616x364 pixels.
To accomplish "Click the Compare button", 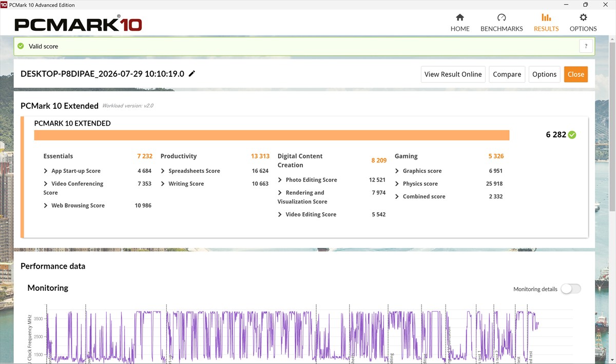I will coord(507,74).
